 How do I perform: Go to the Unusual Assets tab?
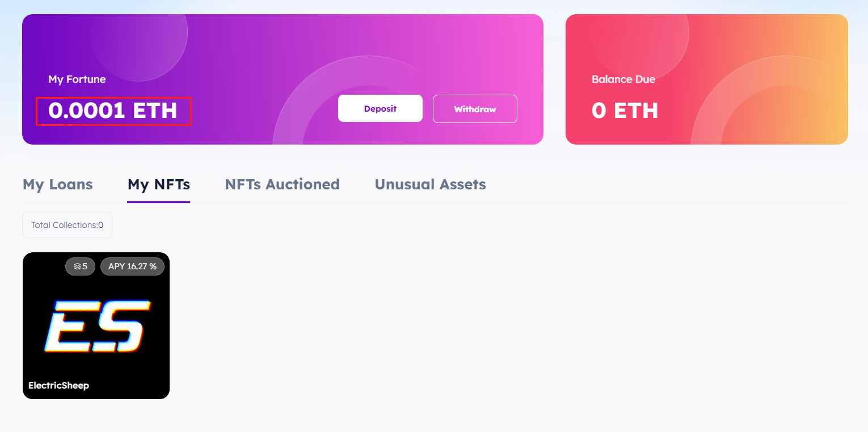(x=430, y=185)
